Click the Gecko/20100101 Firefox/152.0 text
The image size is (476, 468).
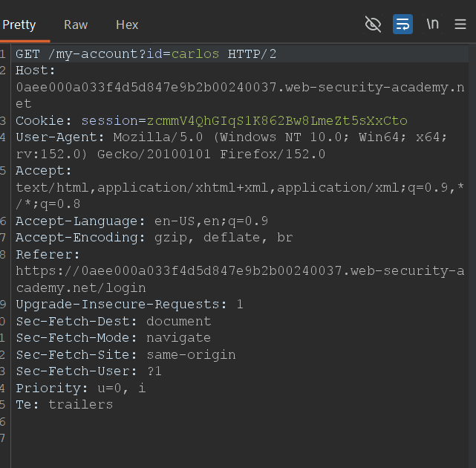[212, 155]
